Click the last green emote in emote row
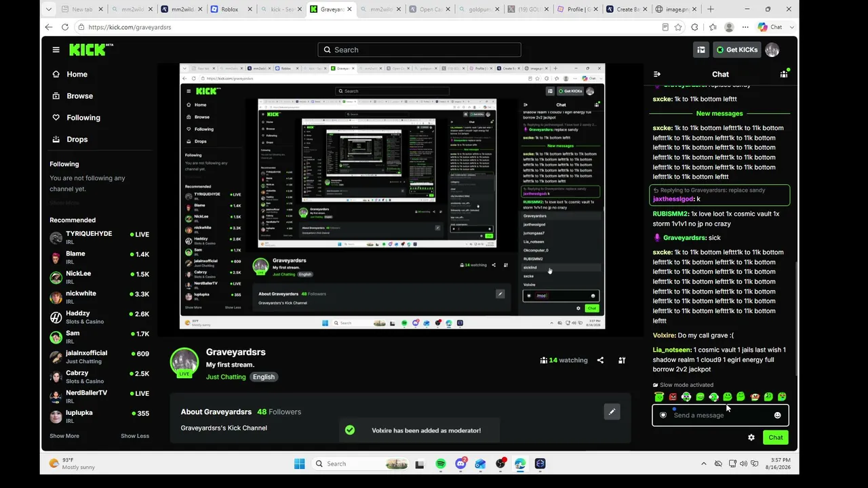868x488 pixels. (x=782, y=397)
